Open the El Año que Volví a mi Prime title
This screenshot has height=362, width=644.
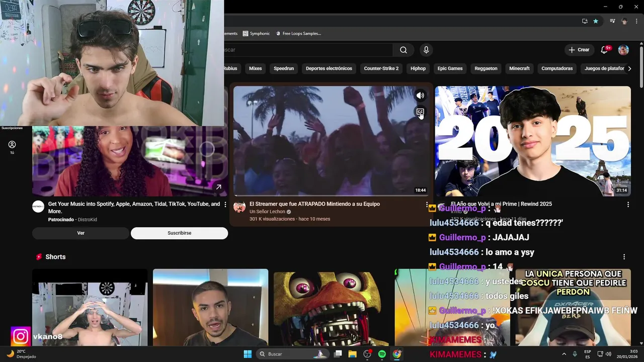pos(501,204)
